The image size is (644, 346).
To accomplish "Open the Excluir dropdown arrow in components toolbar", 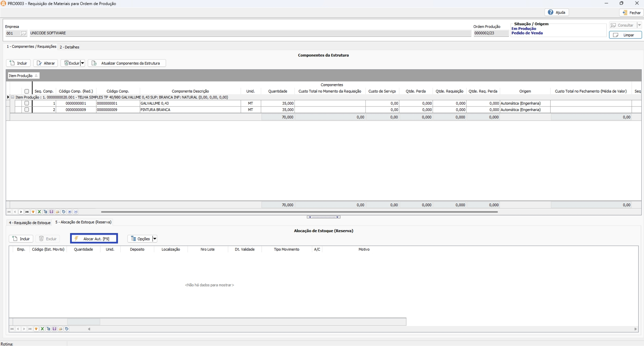I will (x=83, y=63).
